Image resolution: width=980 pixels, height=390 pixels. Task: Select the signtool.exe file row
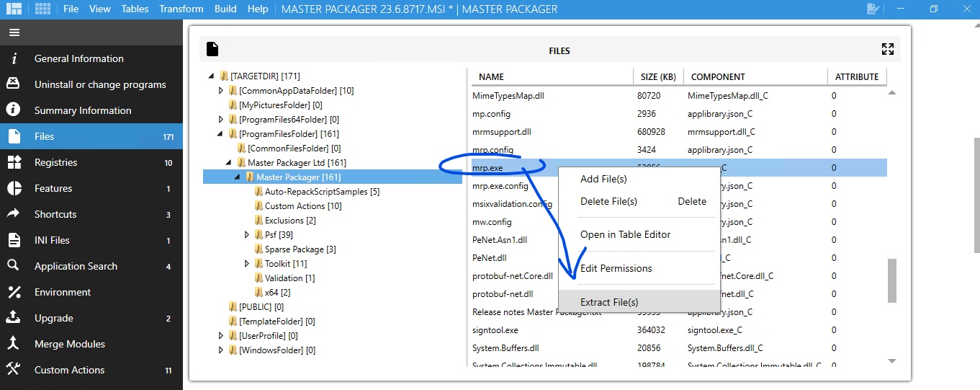(x=679, y=330)
